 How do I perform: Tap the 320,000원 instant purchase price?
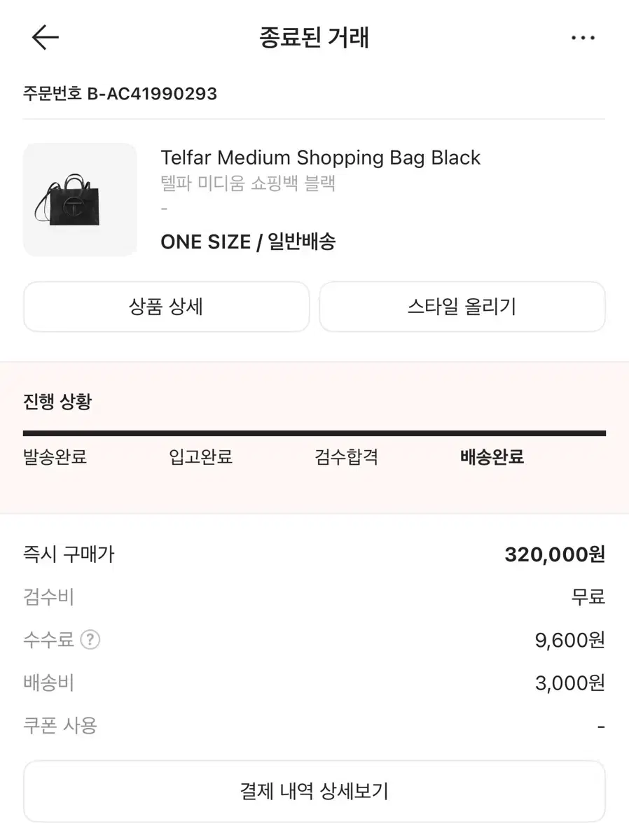tap(554, 555)
